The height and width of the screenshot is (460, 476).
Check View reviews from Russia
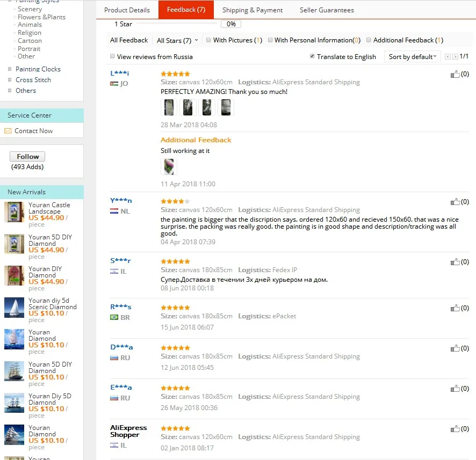tap(112, 56)
